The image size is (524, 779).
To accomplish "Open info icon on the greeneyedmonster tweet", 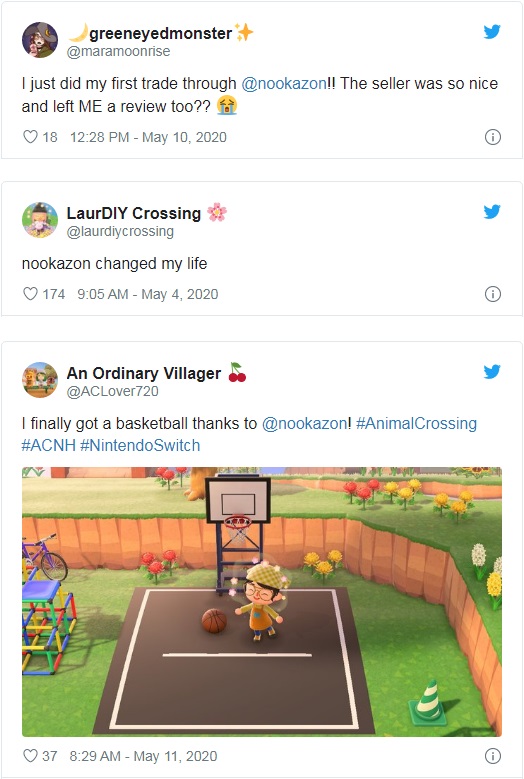I will 492,137.
